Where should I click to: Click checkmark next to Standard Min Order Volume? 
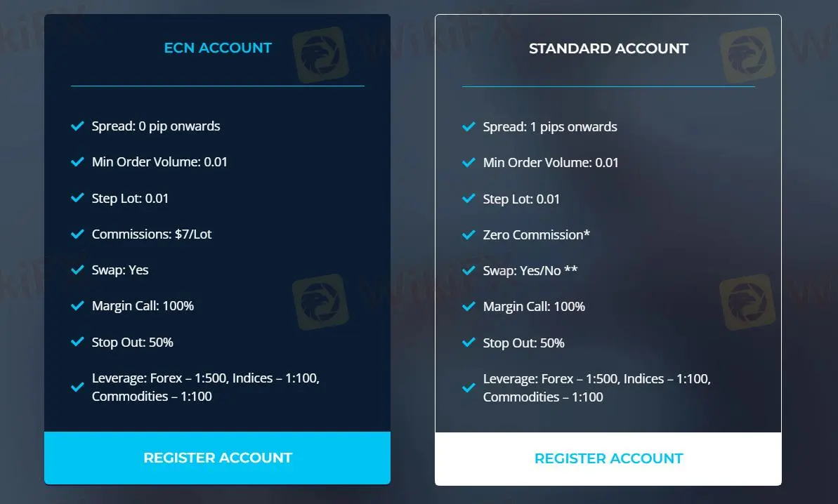pos(469,163)
